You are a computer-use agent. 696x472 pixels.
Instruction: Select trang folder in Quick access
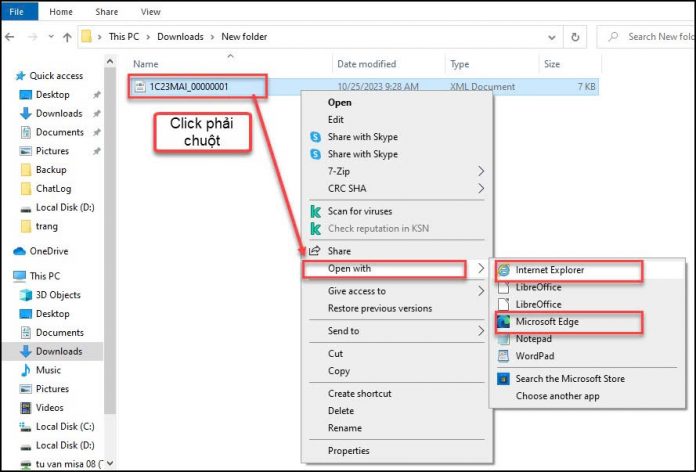coord(47,226)
